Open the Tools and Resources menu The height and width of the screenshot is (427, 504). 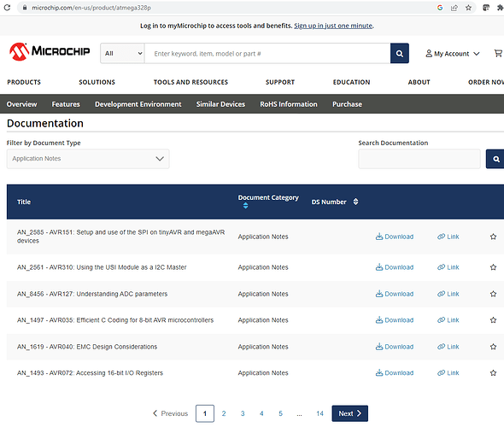[190, 82]
